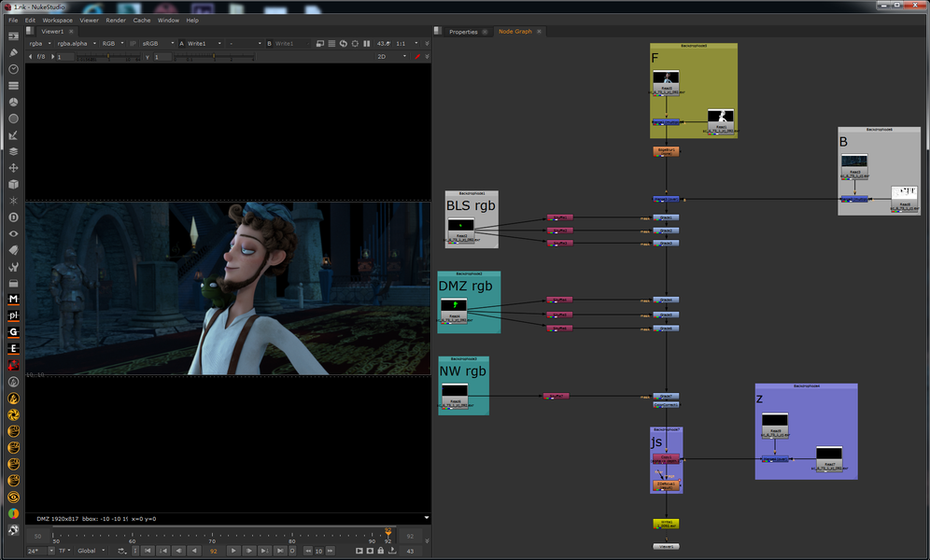Click the flipbook icon in viewer bottom bar
This screenshot has height=560, width=930.
point(359,551)
